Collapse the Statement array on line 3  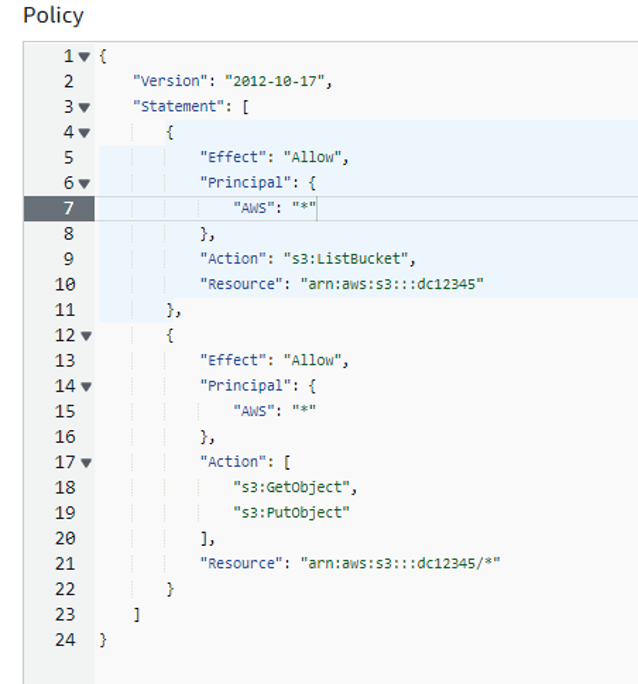pos(84,107)
